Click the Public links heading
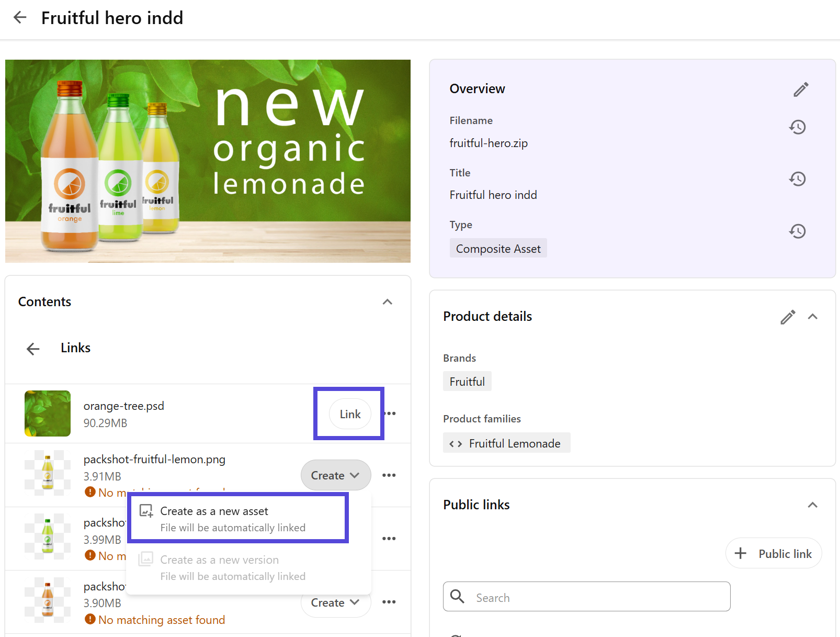The image size is (840, 637). coord(476,505)
